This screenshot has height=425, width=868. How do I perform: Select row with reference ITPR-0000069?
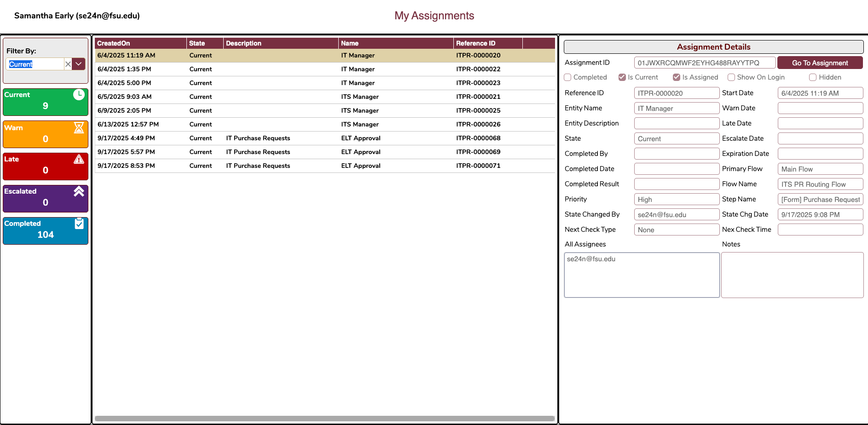point(325,152)
